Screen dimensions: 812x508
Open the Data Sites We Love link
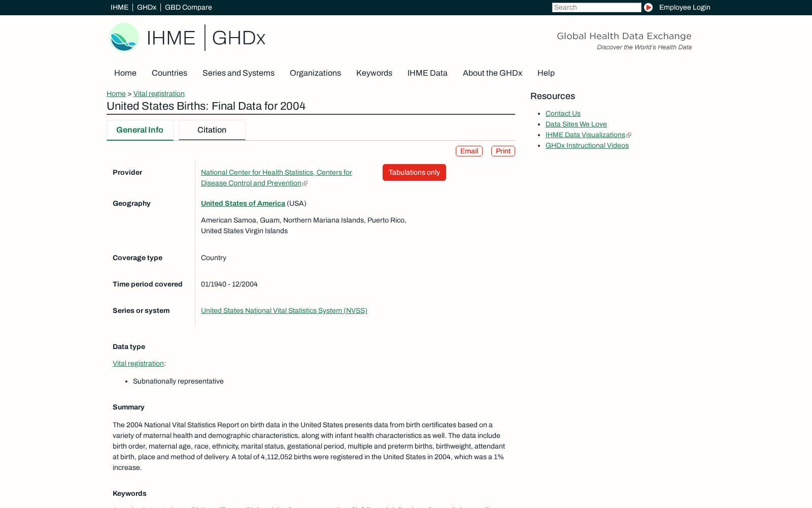point(576,124)
